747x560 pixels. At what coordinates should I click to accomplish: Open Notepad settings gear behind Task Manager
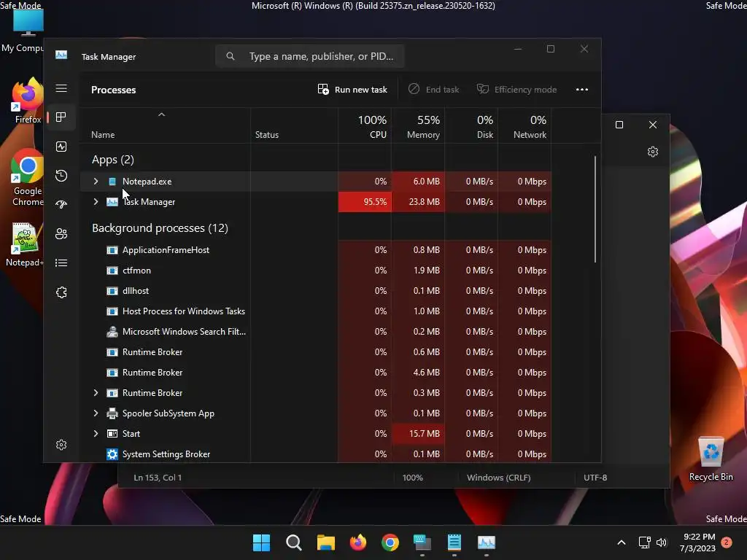pos(653,152)
